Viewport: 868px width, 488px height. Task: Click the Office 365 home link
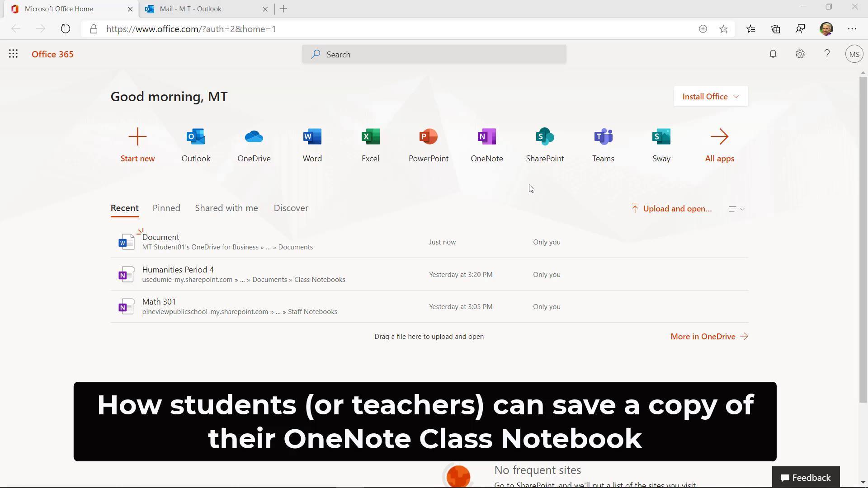tap(52, 54)
